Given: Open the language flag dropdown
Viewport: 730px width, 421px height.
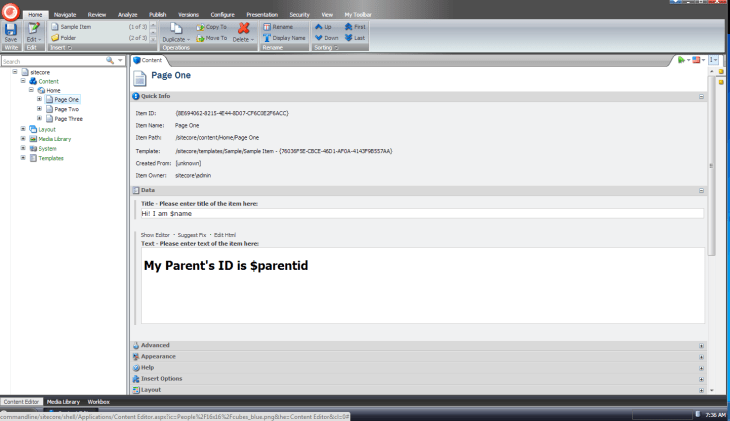Looking at the screenshot, I should 697,61.
